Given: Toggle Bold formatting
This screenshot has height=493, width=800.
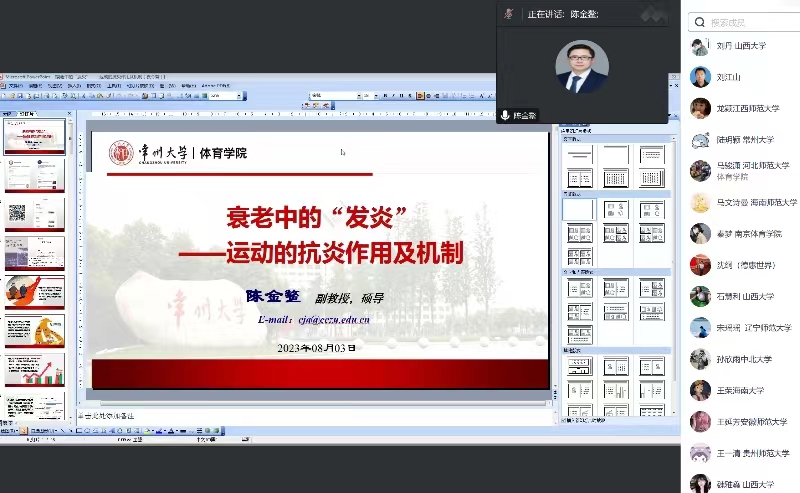Looking at the screenshot, I should point(385,95).
